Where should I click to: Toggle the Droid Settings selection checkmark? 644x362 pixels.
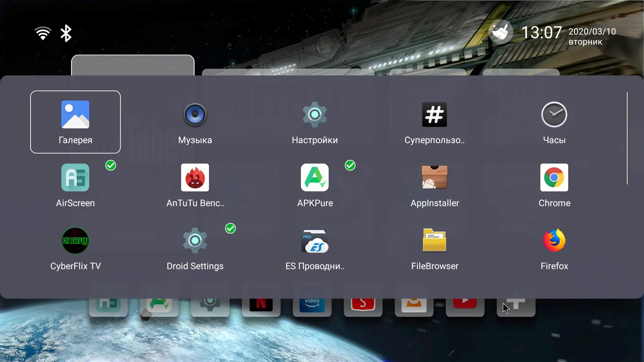[230, 228]
